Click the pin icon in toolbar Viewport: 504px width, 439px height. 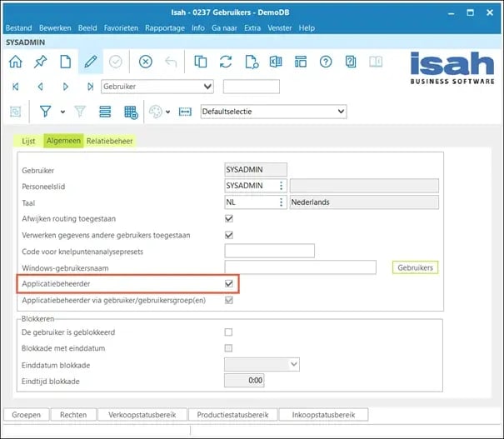point(41,62)
